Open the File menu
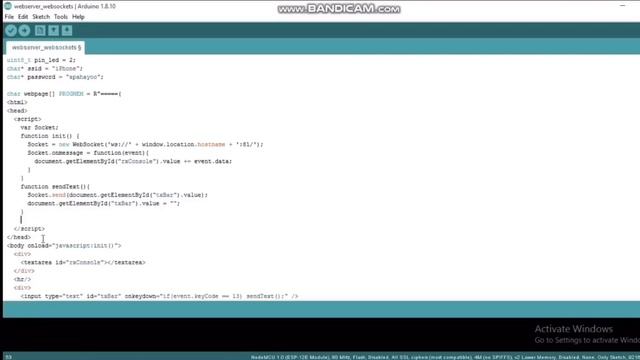Screen dimensions: 640x360 pyautogui.click(x=9, y=17)
